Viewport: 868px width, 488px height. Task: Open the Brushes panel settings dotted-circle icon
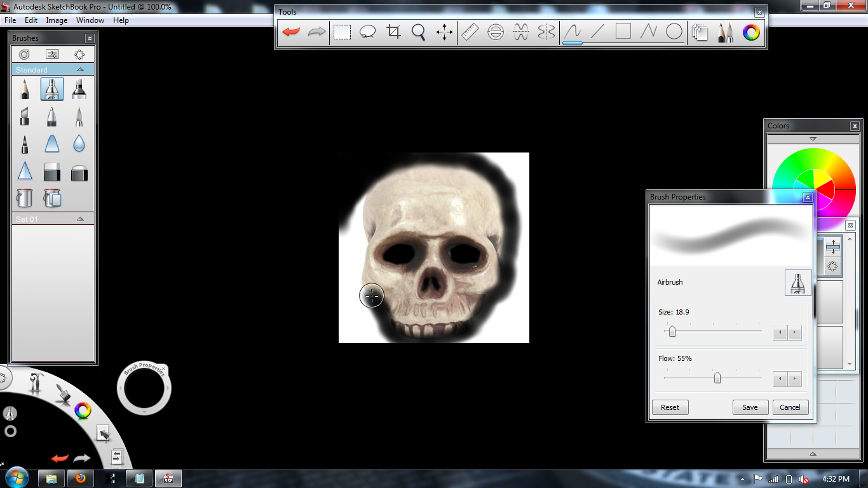tap(79, 55)
